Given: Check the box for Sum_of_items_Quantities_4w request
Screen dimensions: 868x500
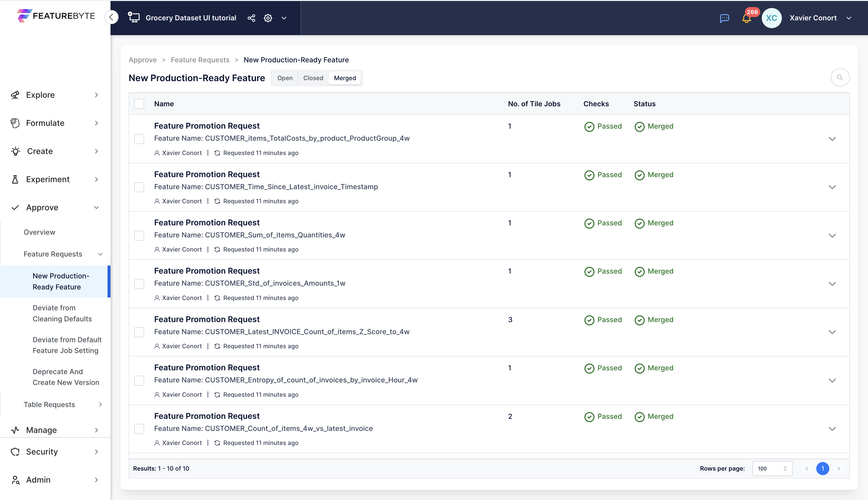Looking at the screenshot, I should [139, 236].
